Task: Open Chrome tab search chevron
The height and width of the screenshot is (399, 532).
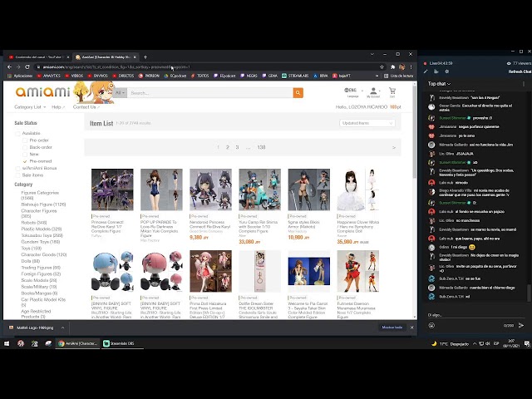Action: [372, 54]
